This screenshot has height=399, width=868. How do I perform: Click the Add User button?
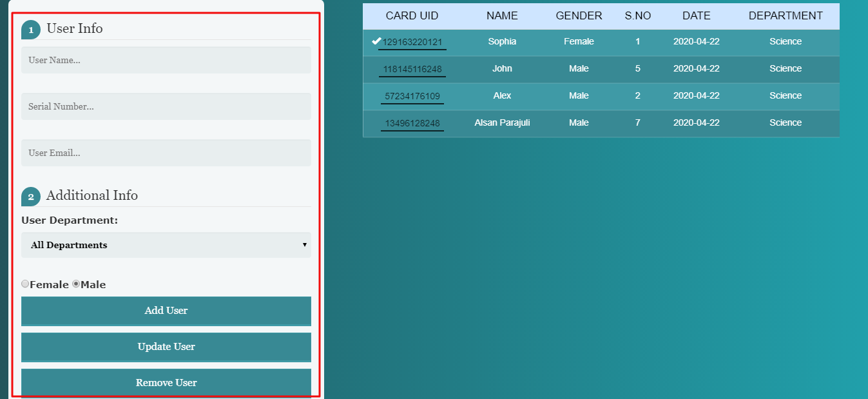166,310
